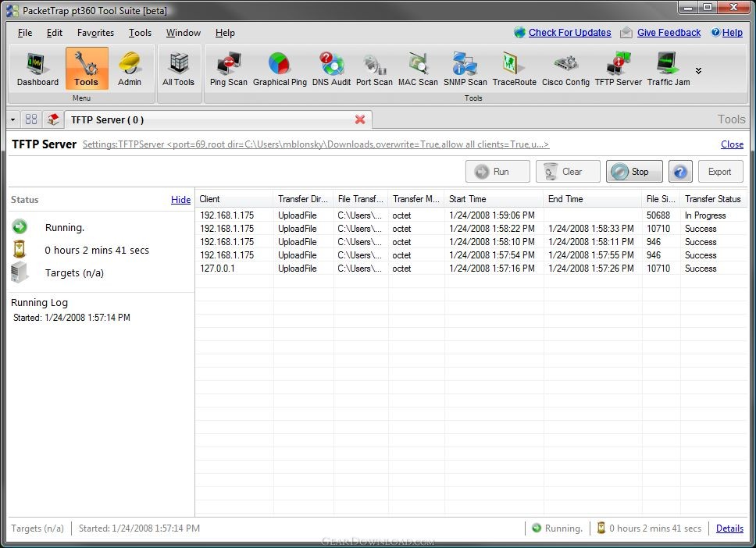756x548 pixels.
Task: Click the Started 1:57:14 PM log entry
Action: pyautogui.click(x=71, y=317)
